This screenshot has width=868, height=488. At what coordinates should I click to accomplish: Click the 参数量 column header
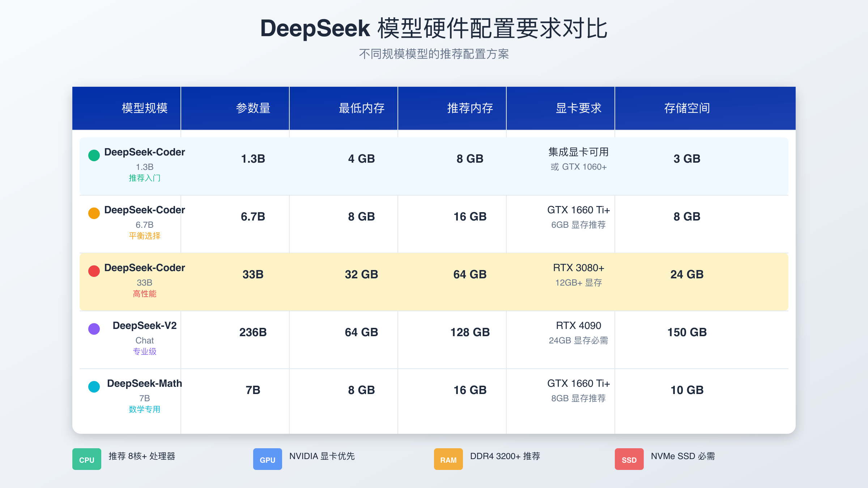click(x=253, y=108)
